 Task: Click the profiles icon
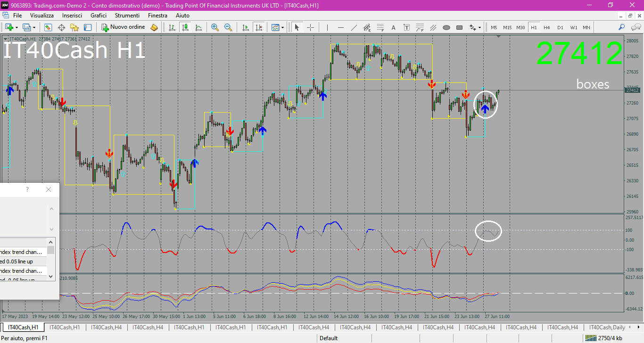pyautogui.click(x=26, y=27)
